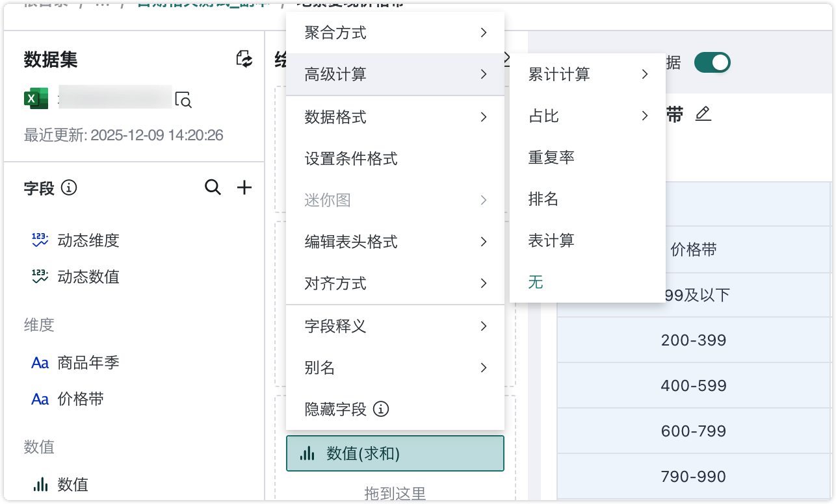The width and height of the screenshot is (836, 504).
Task: Click the dataset refresh icon
Action: pos(244,58)
